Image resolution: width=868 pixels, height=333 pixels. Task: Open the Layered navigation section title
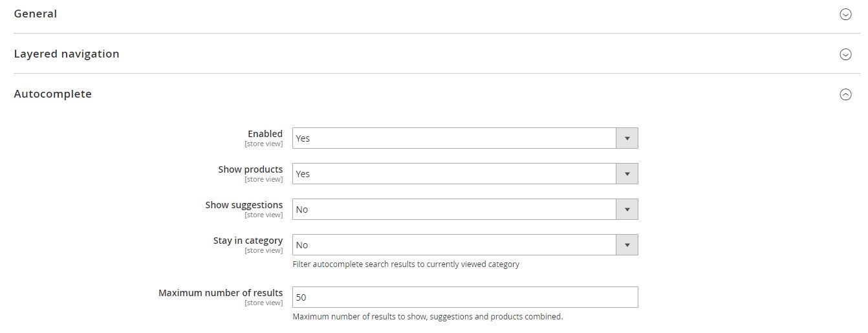[67, 54]
